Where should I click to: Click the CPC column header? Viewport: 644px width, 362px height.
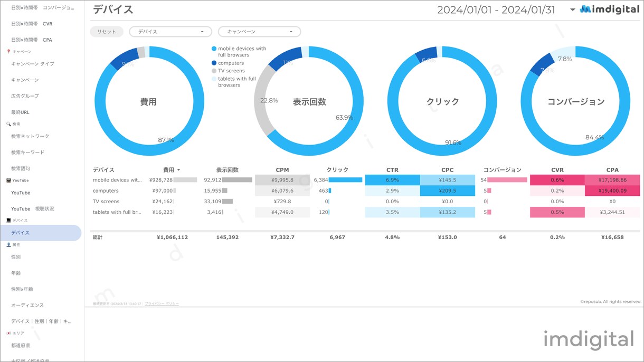447,170
